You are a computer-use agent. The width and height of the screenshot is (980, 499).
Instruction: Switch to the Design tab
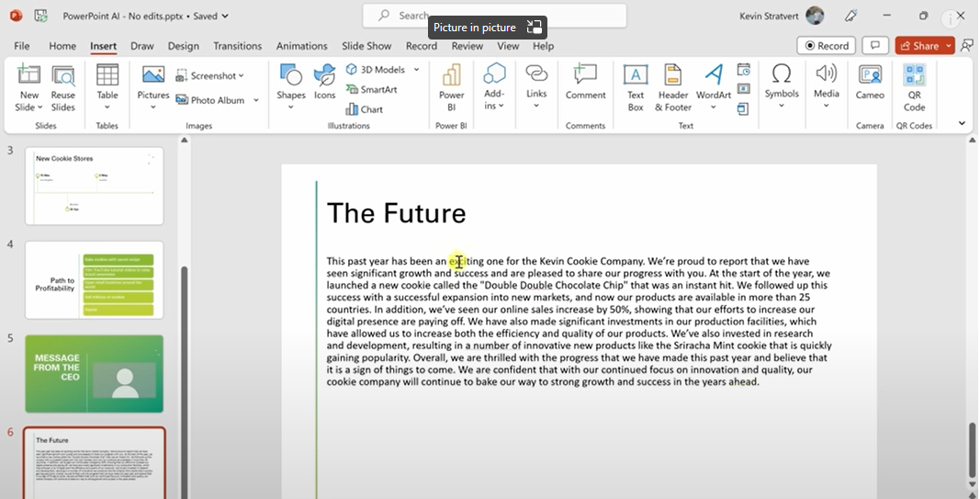click(183, 46)
